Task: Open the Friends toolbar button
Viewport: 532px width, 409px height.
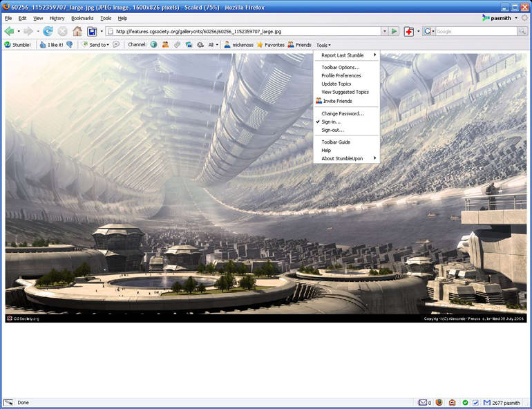Action: point(300,45)
